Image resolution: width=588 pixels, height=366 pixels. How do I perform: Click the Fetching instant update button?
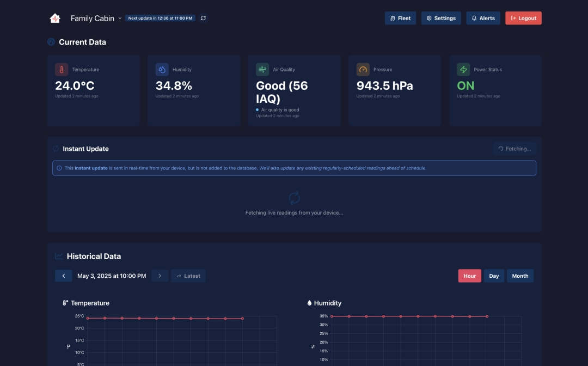click(514, 149)
